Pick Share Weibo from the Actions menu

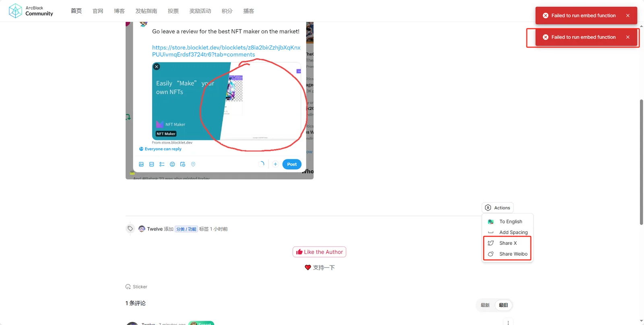[x=508, y=254]
